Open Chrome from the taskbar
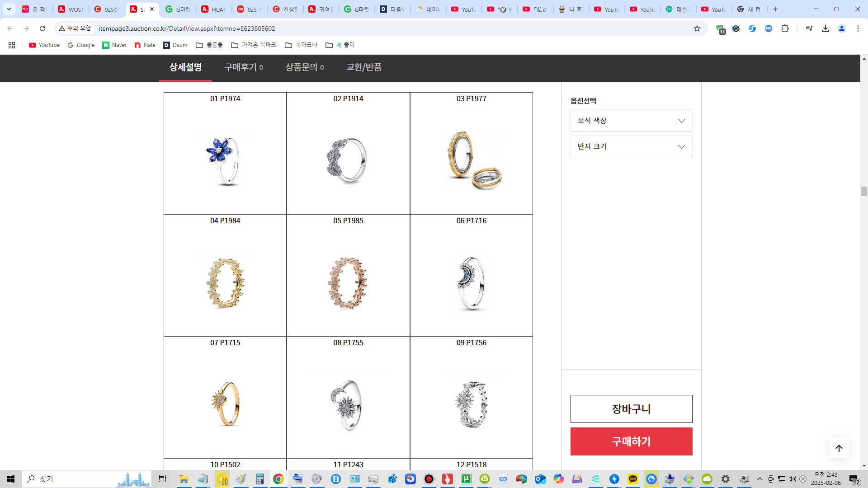This screenshot has width=868, height=488. [278, 479]
